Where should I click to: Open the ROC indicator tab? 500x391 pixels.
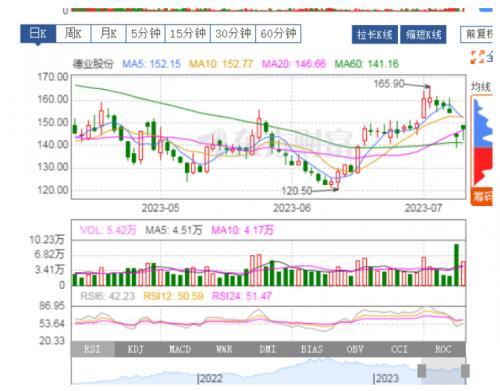click(x=443, y=349)
